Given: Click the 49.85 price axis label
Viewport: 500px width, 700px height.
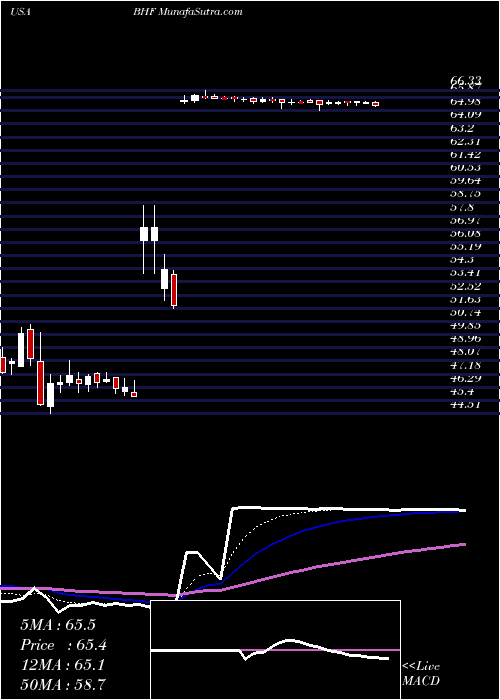Looking at the screenshot, I should (466, 326).
